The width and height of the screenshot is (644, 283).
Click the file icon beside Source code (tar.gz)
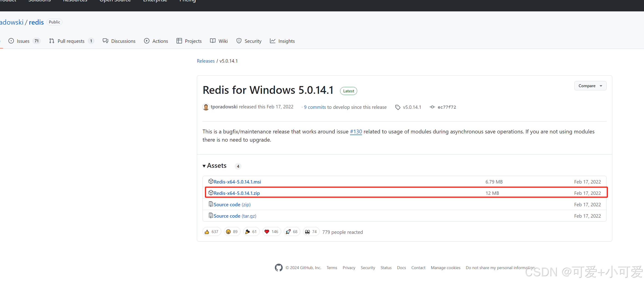pos(211,215)
